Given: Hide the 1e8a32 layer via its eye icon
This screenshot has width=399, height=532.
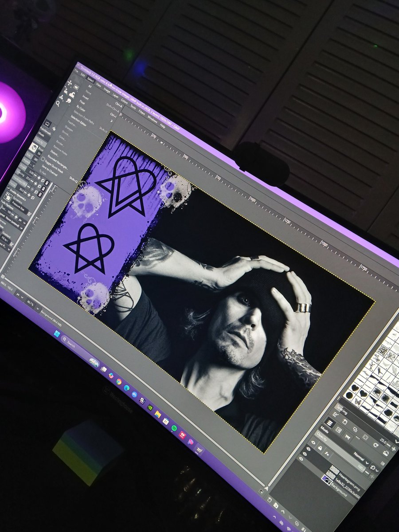Looking at the screenshot, I should click(x=305, y=454).
